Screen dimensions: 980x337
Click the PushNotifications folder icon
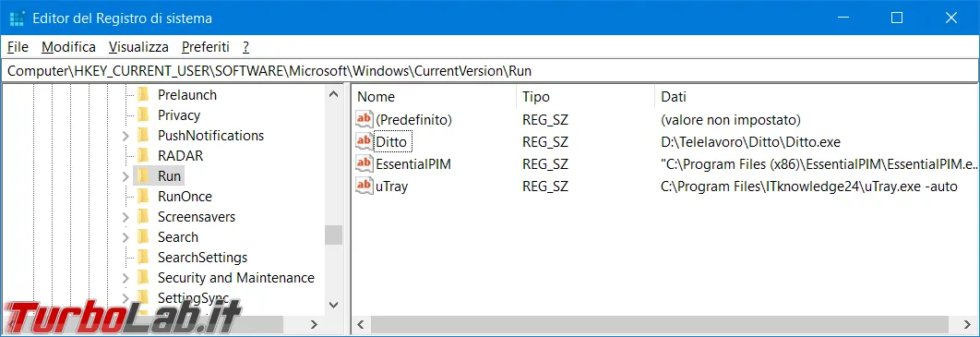[144, 136]
